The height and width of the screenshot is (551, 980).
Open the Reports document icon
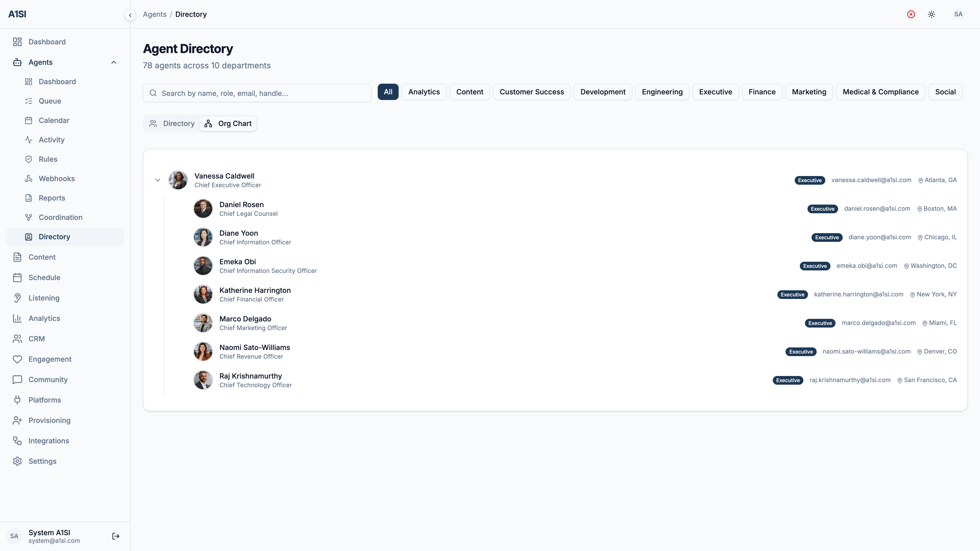[x=29, y=198]
